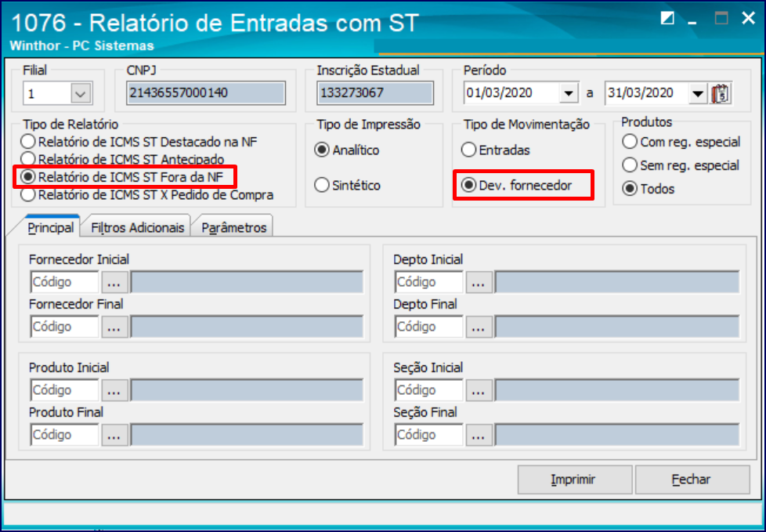Viewport: 766px width, 532px height.
Task: Select Entradas movement type
Action: coord(496,150)
